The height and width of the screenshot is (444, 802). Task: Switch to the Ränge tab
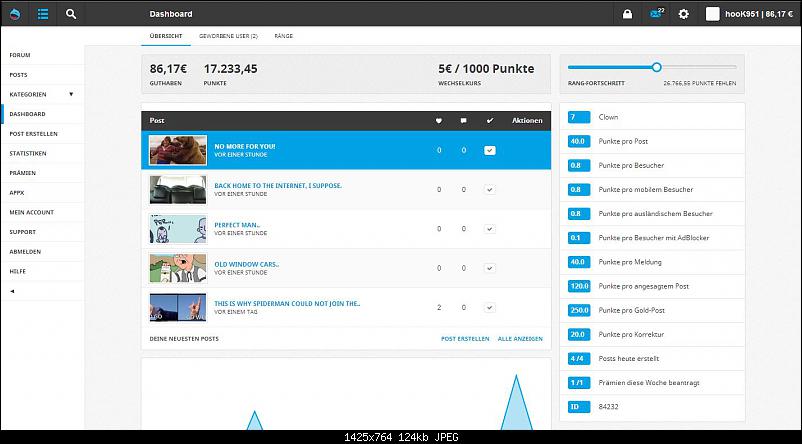[x=283, y=36]
